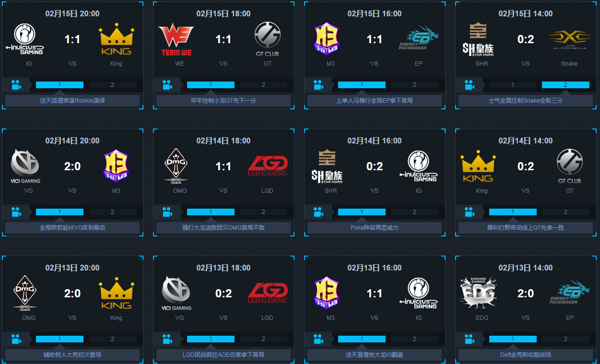
Task: Switch to game 2 in EDG vs EP match
Action: click(x=565, y=339)
